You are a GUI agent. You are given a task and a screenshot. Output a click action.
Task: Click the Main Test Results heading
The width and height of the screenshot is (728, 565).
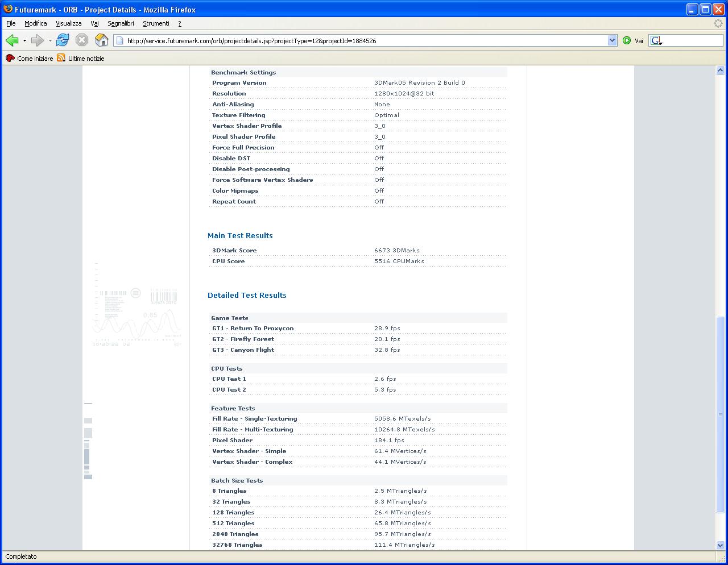(x=240, y=235)
